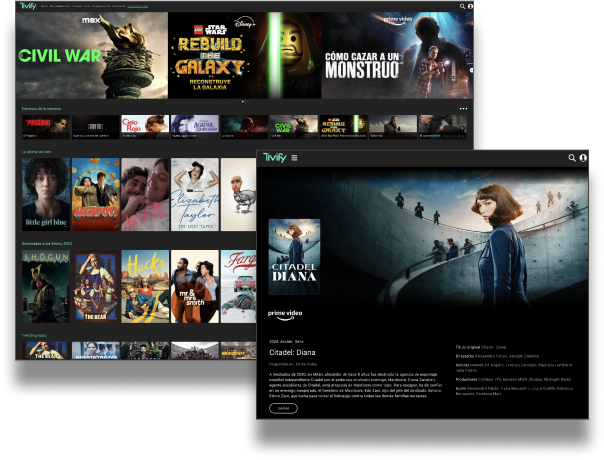Screen dimensions: 604x460
Task: Click the Título original line in details
Action: tap(481, 347)
